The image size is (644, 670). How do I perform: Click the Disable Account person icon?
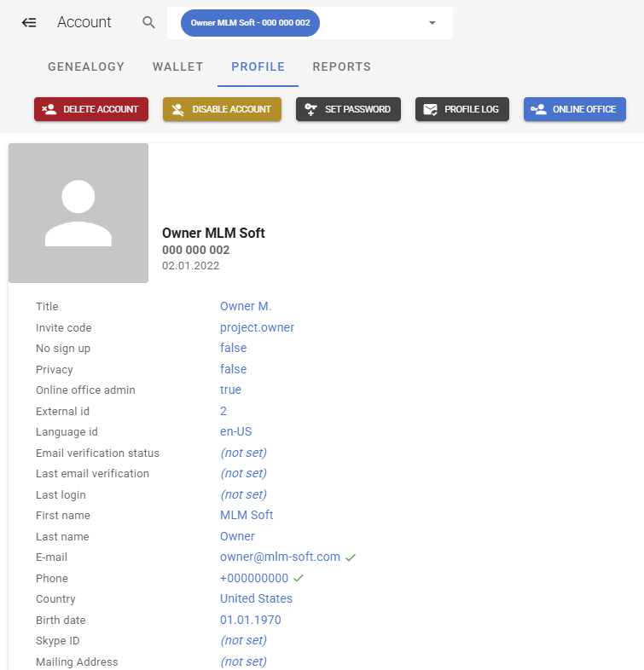(x=178, y=109)
